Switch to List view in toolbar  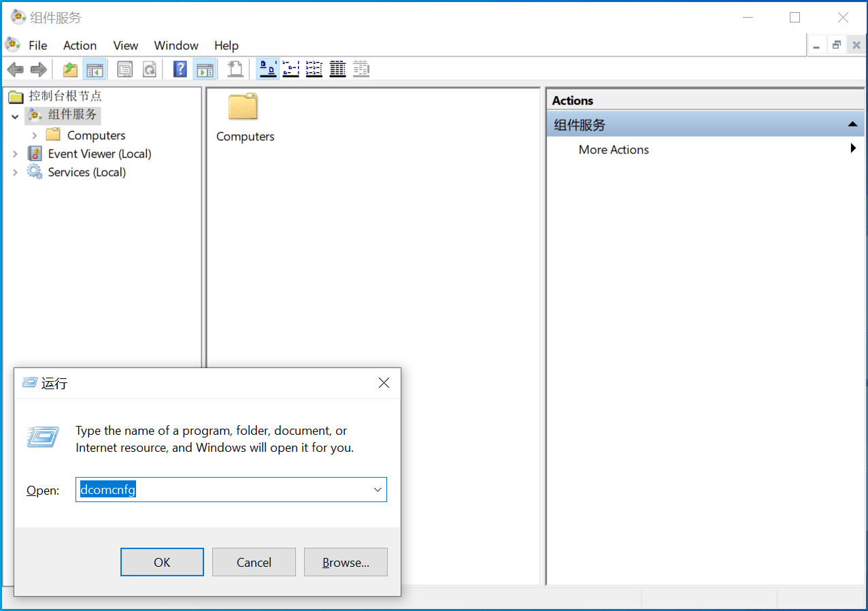pyautogui.click(x=314, y=69)
